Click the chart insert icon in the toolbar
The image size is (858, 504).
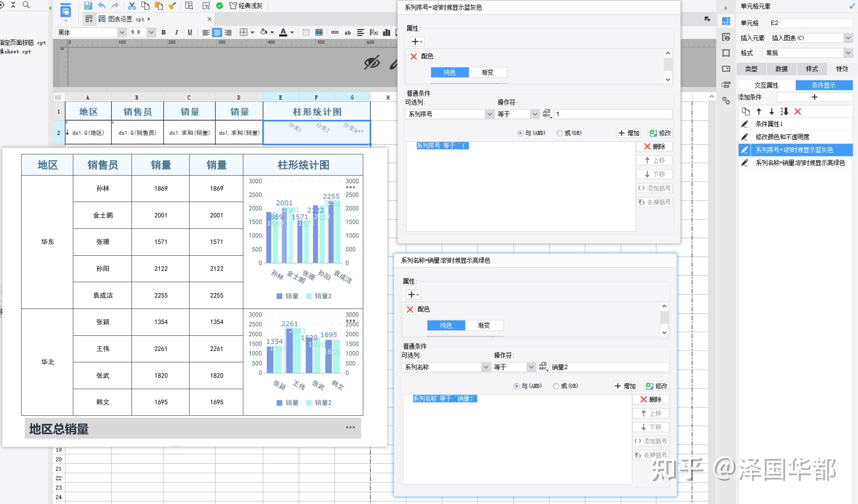(x=386, y=32)
